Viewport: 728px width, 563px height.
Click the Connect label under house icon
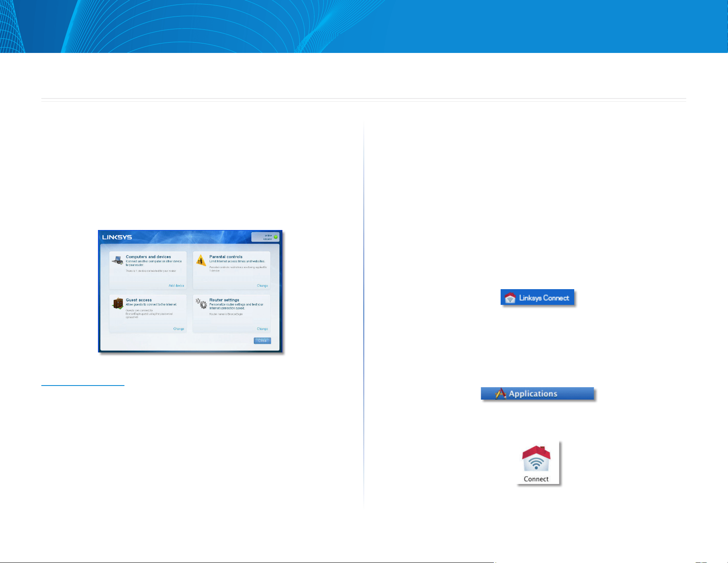536,479
